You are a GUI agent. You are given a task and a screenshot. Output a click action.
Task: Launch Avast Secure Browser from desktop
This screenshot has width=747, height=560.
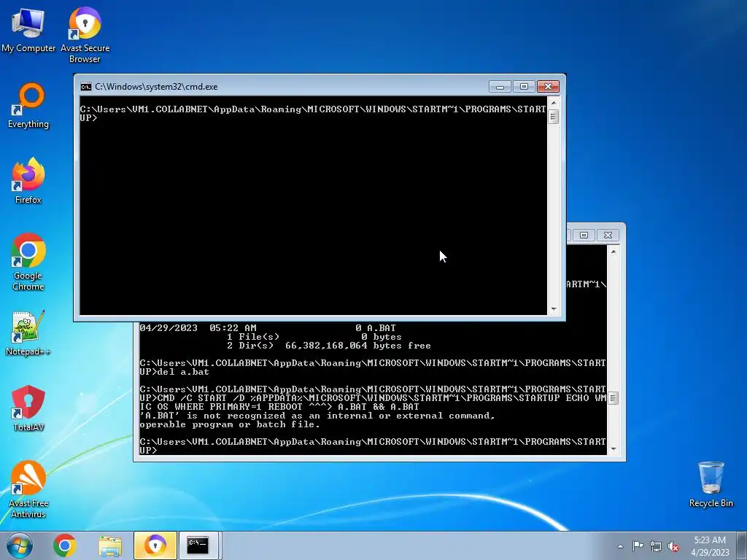[85, 35]
